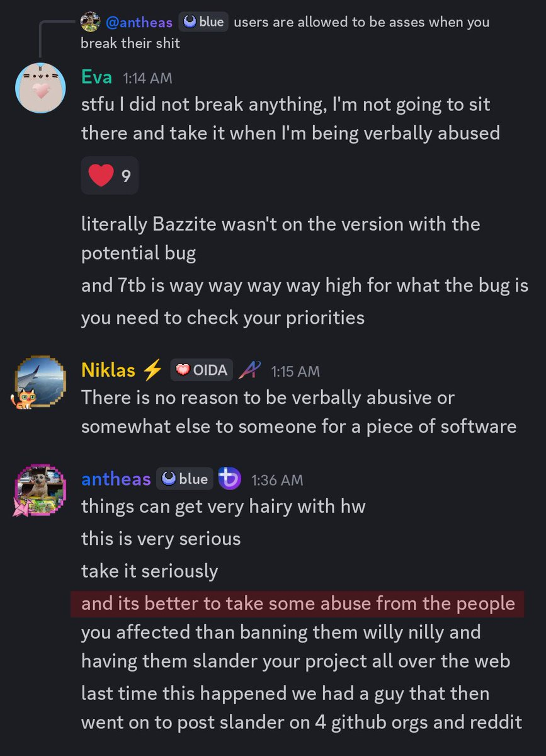Click Eva's cat avatar
This screenshot has width=546, height=756.
tap(40, 88)
